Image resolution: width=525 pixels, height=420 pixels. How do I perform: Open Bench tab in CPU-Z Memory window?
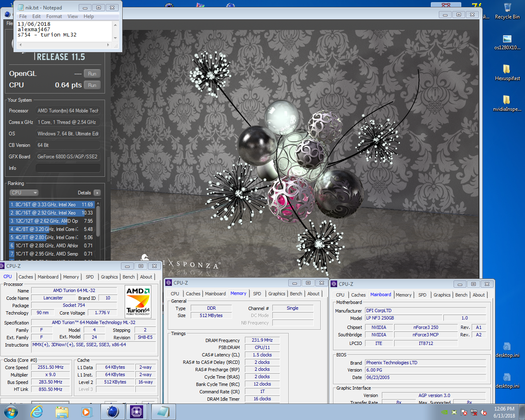[x=296, y=294]
